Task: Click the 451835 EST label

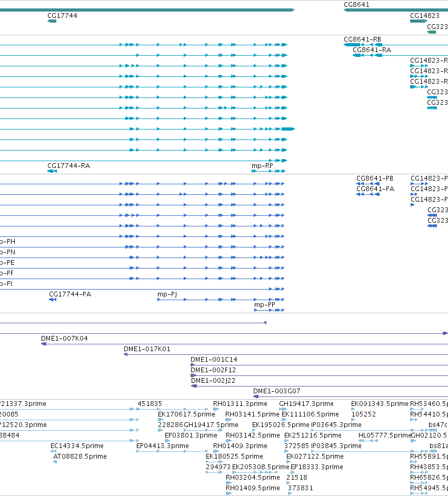Action: [x=150, y=404]
